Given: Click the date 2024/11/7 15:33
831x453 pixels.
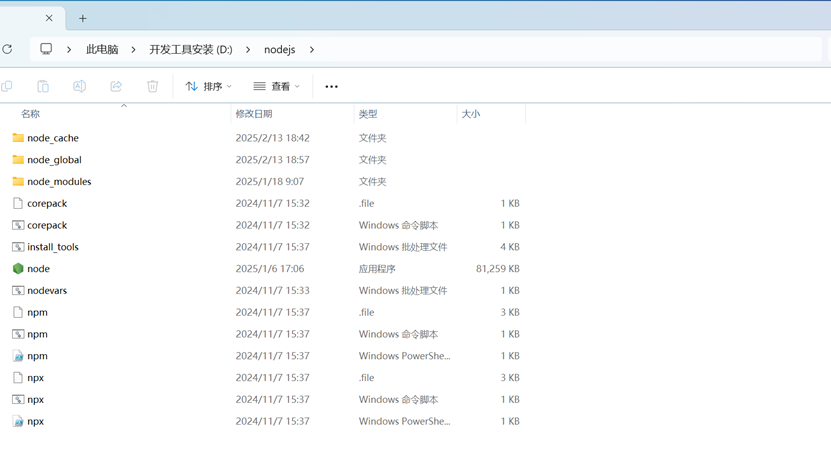Looking at the screenshot, I should [272, 290].
